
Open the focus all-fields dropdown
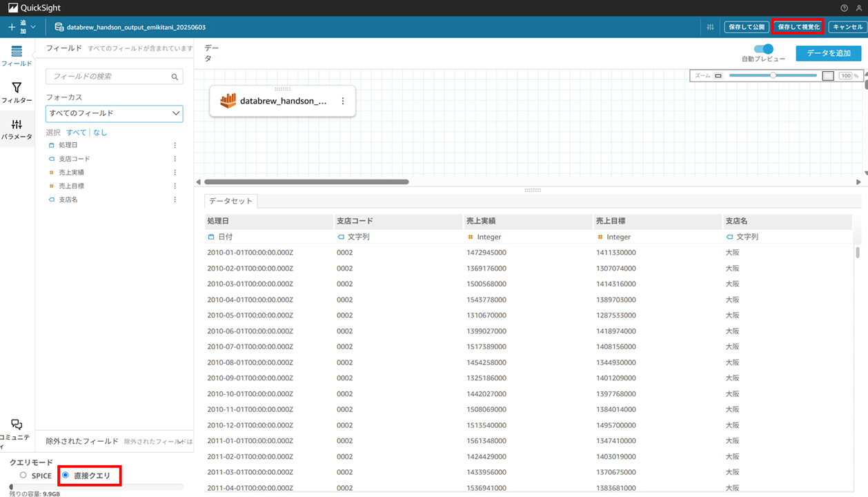(x=115, y=113)
